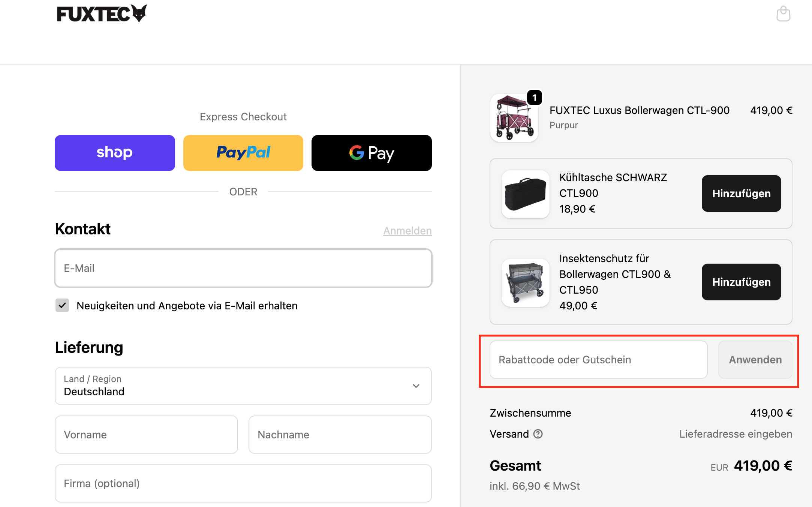The height and width of the screenshot is (507, 812).
Task: Click the 'inkl. 66,90 € MwSt' tax text
Action: (x=535, y=486)
